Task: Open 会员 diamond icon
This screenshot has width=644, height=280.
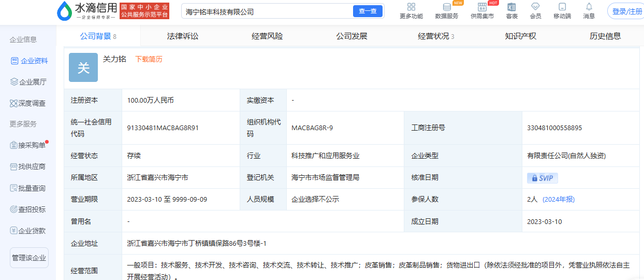Action: tap(535, 7)
